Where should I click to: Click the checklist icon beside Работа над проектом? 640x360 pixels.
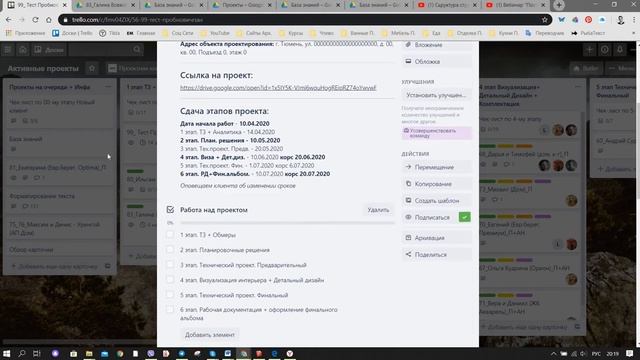(170, 209)
